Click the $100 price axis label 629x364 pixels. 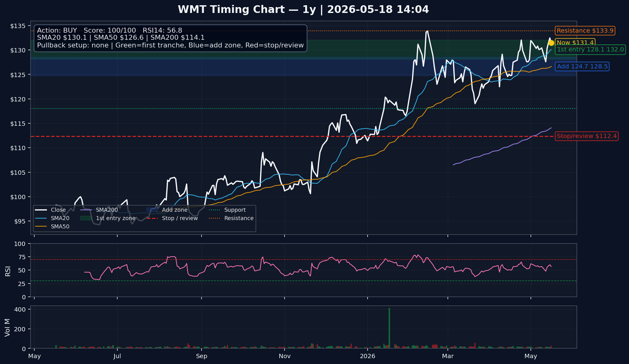tap(18, 197)
